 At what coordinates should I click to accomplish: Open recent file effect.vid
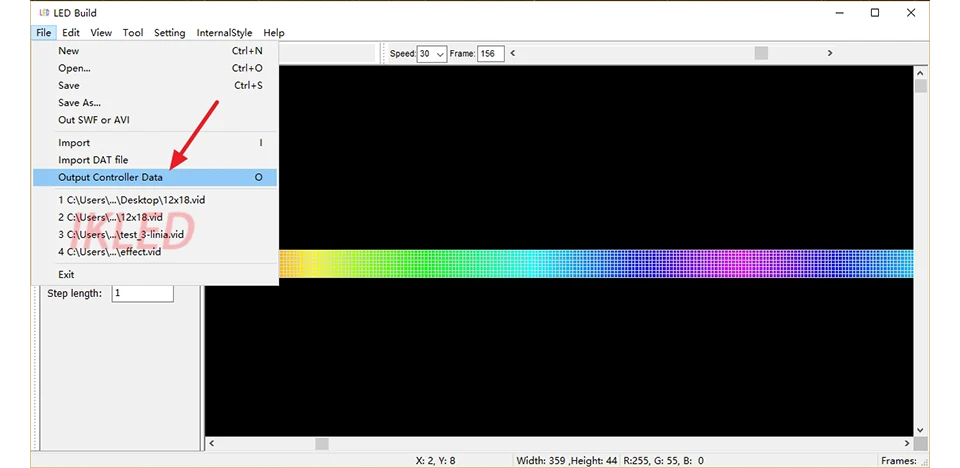click(156, 251)
